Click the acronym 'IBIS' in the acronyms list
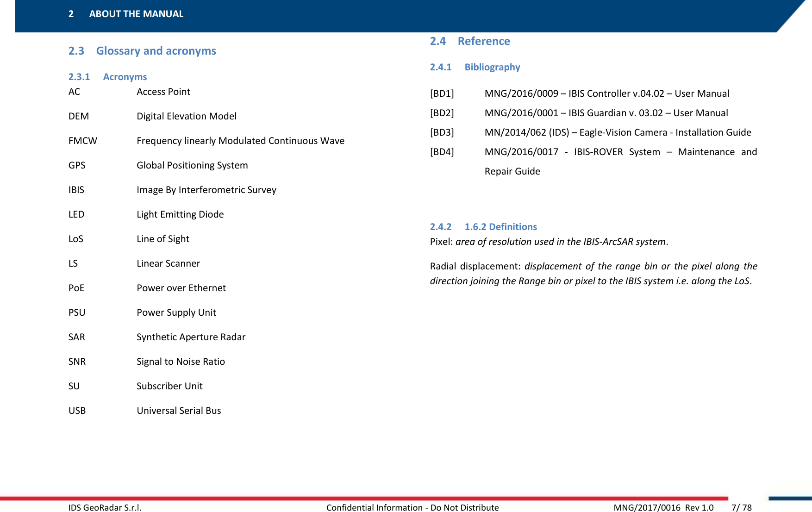812x512 pixels. pyautogui.click(x=76, y=190)
